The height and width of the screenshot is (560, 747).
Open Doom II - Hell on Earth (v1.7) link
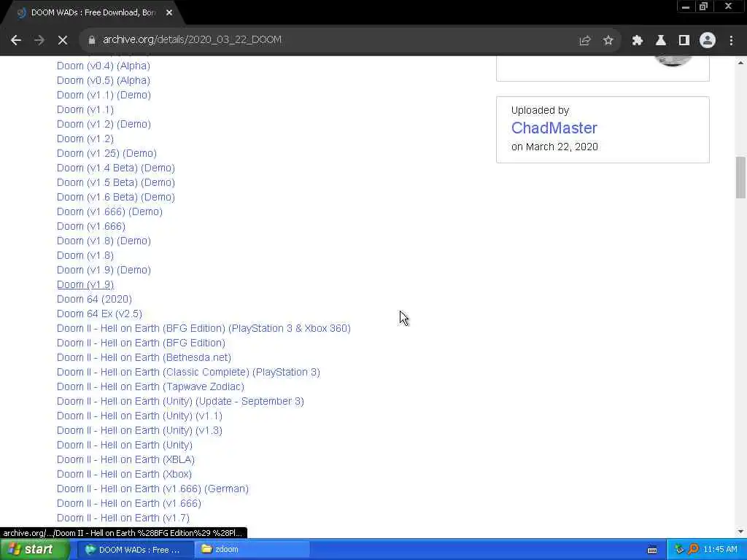click(x=123, y=518)
